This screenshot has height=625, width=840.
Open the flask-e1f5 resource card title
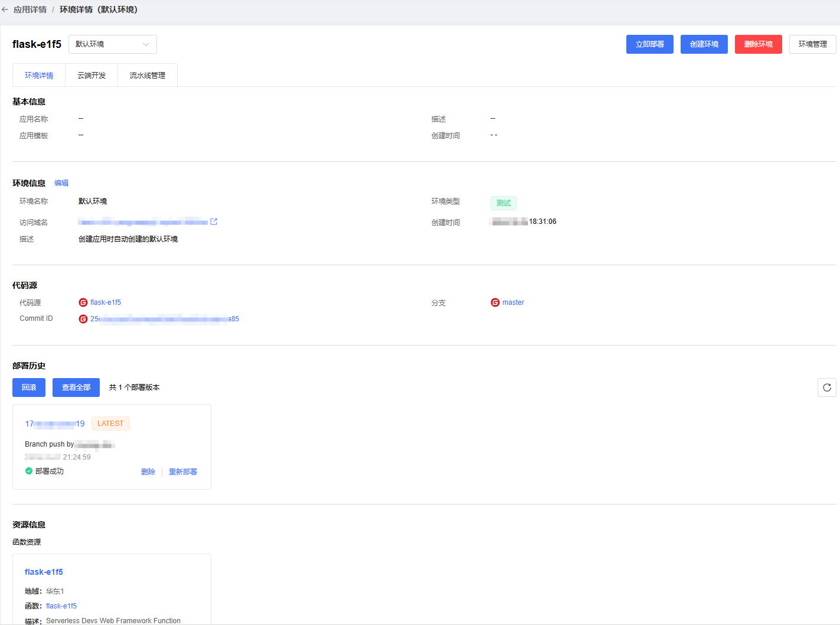point(44,572)
